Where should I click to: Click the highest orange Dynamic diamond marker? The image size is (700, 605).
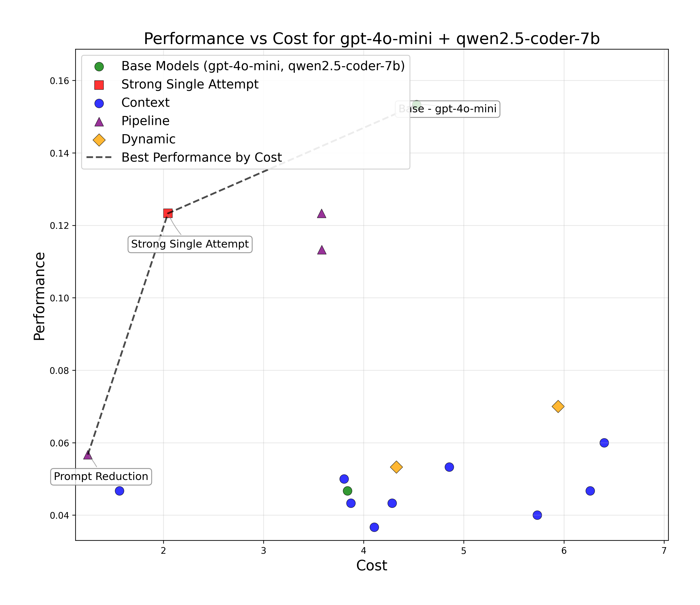coord(558,406)
